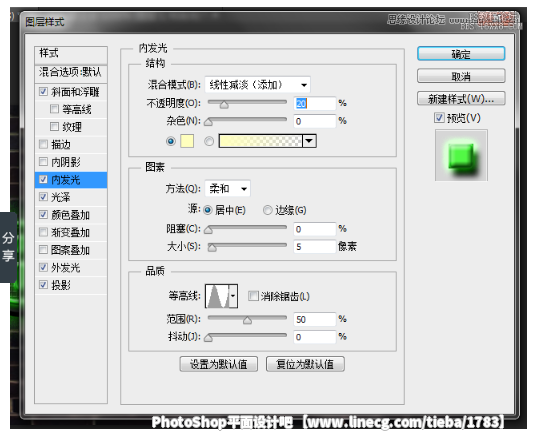
Task: Click the 范围 range slider
Action: (x=247, y=319)
